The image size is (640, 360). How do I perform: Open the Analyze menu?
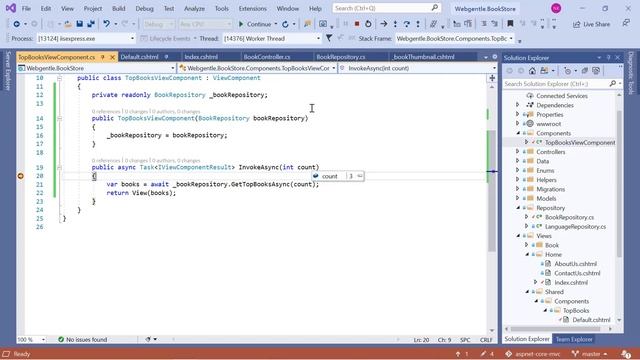(194, 8)
